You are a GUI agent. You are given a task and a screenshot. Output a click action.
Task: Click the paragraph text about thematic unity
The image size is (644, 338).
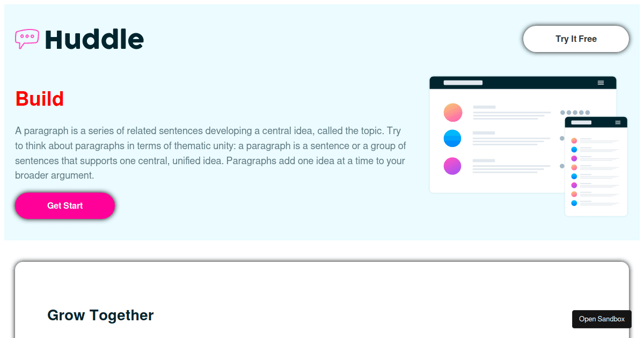(x=210, y=153)
